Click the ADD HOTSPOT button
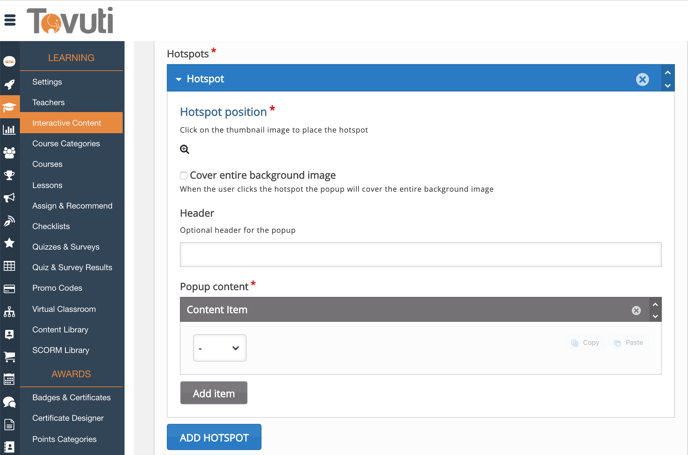This screenshot has height=455, width=688. point(214,437)
